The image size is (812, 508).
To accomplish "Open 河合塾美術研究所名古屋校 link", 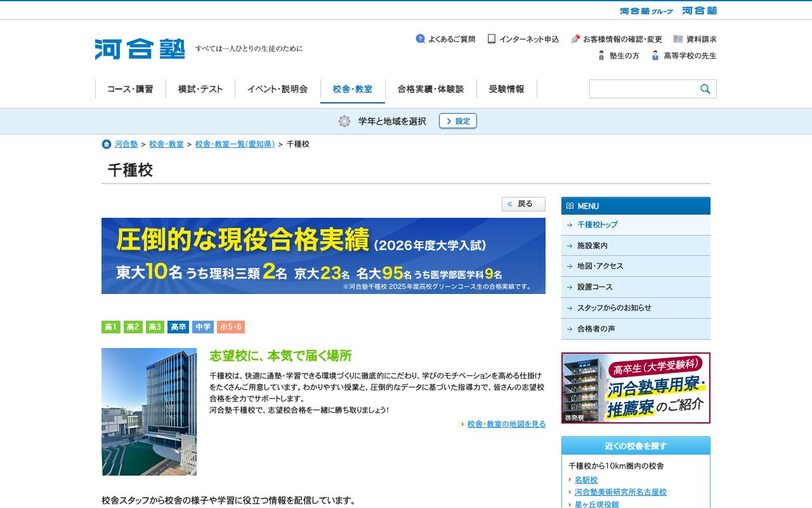I will click(620, 492).
